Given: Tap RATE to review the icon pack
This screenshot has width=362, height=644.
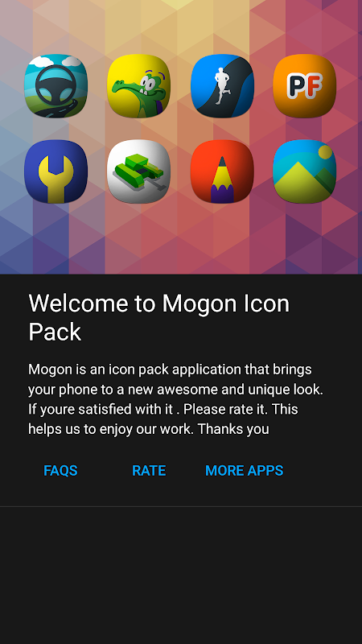Looking at the screenshot, I should tap(149, 470).
